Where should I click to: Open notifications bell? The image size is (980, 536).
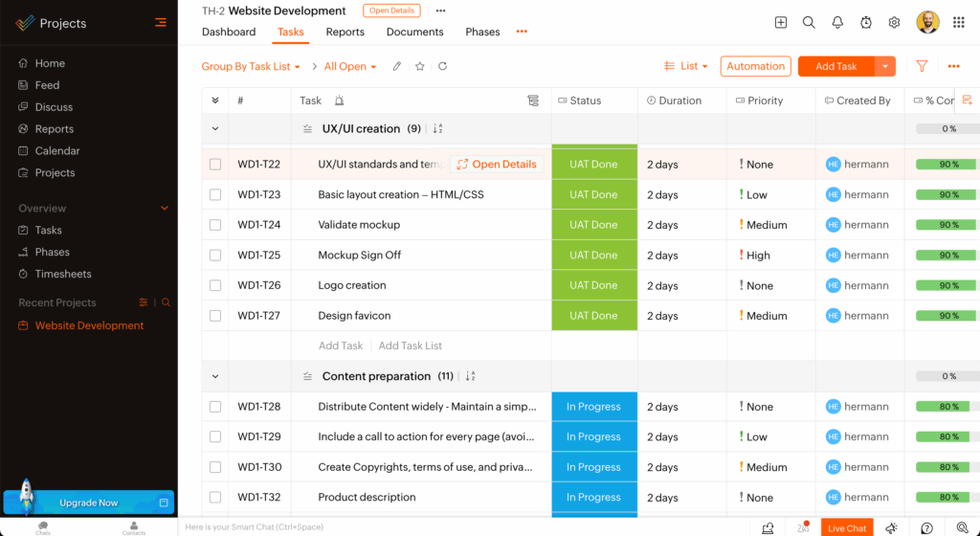pos(837,22)
